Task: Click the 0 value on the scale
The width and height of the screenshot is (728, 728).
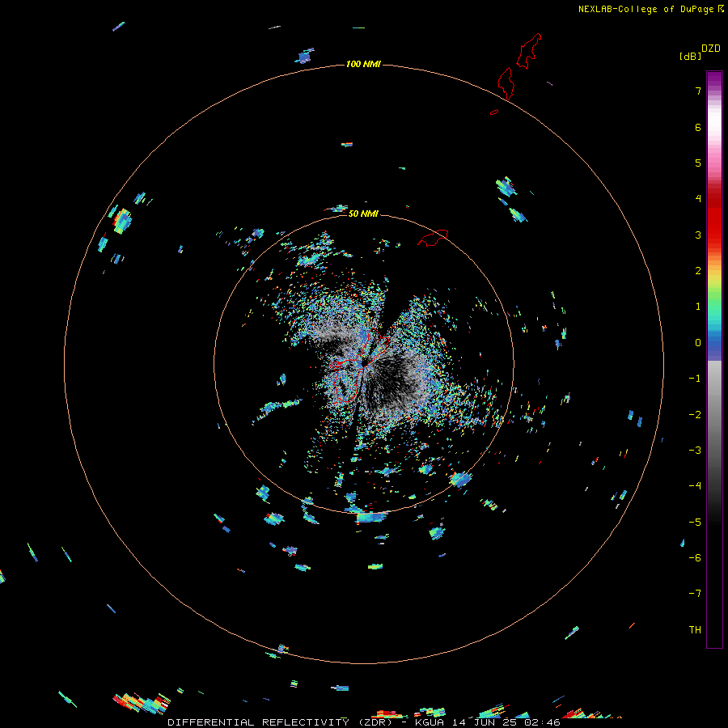Action: pos(698,343)
